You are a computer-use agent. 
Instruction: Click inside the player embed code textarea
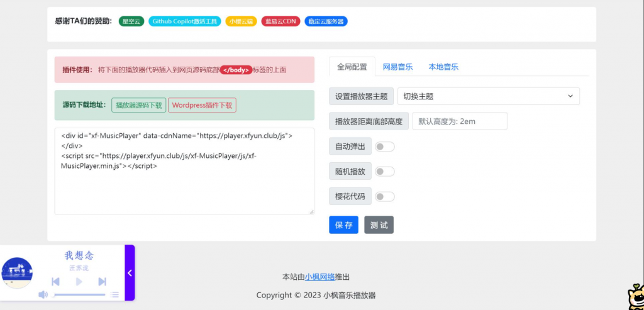pyautogui.click(x=184, y=171)
